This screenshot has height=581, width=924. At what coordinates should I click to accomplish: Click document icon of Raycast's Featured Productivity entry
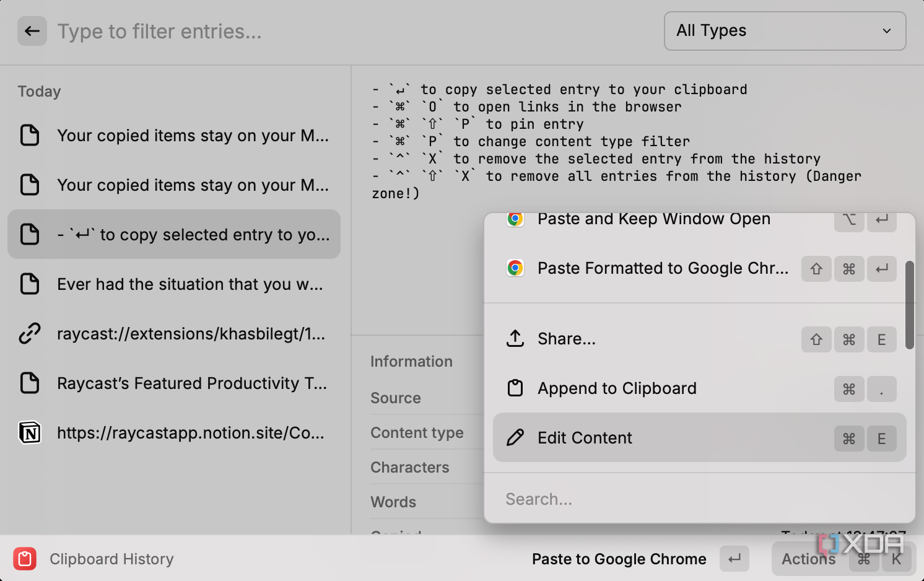point(30,383)
